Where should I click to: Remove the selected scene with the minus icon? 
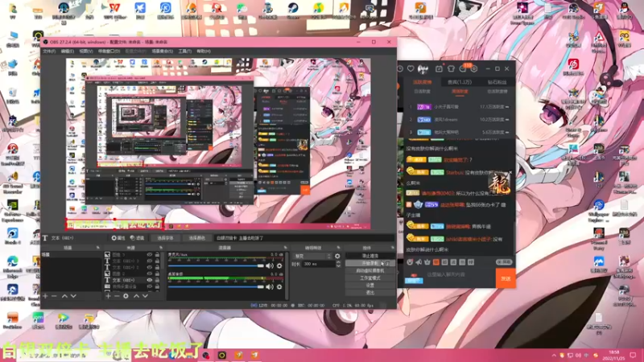click(x=54, y=296)
